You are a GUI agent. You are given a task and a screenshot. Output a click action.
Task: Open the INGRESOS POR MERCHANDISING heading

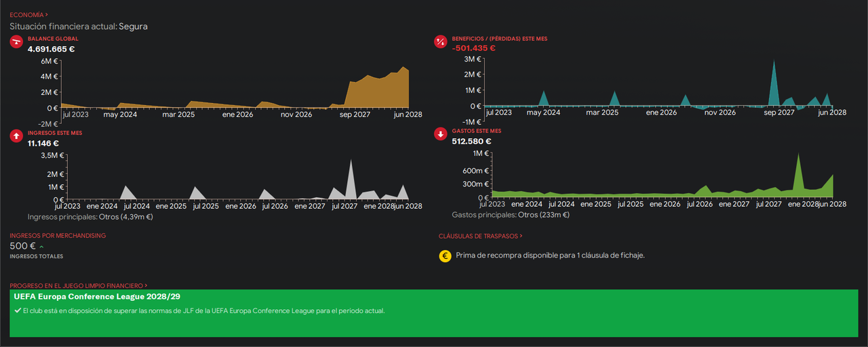58,235
